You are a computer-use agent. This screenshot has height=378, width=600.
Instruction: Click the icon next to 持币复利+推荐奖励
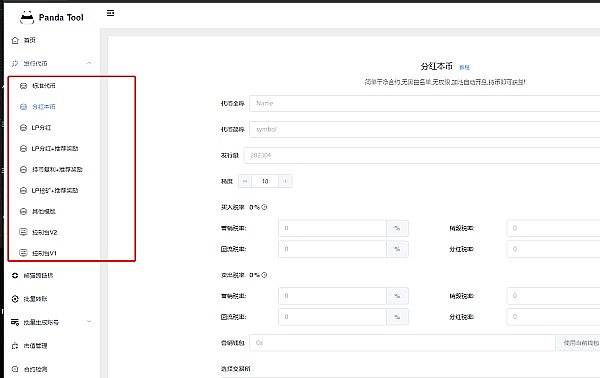pyautogui.click(x=23, y=169)
